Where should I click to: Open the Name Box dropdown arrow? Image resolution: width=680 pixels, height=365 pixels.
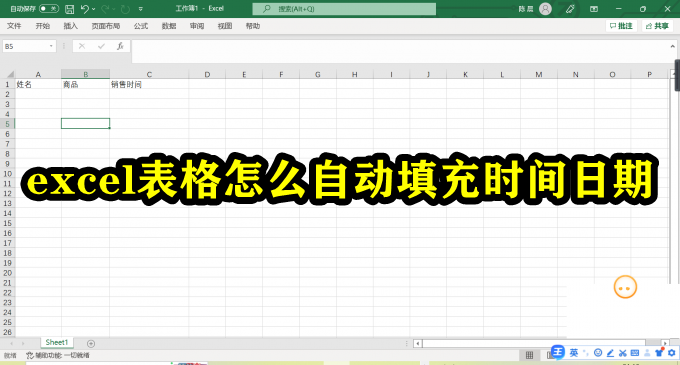51,46
